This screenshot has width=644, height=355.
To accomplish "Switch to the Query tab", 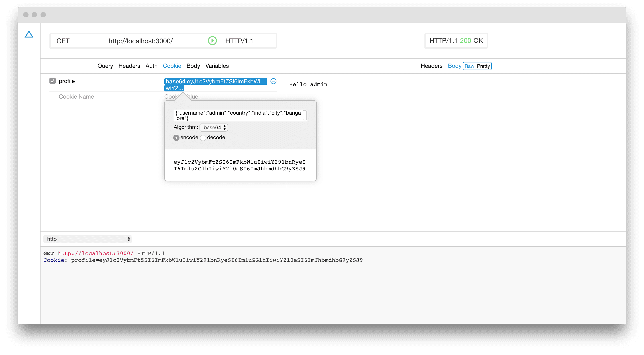I will [x=105, y=66].
